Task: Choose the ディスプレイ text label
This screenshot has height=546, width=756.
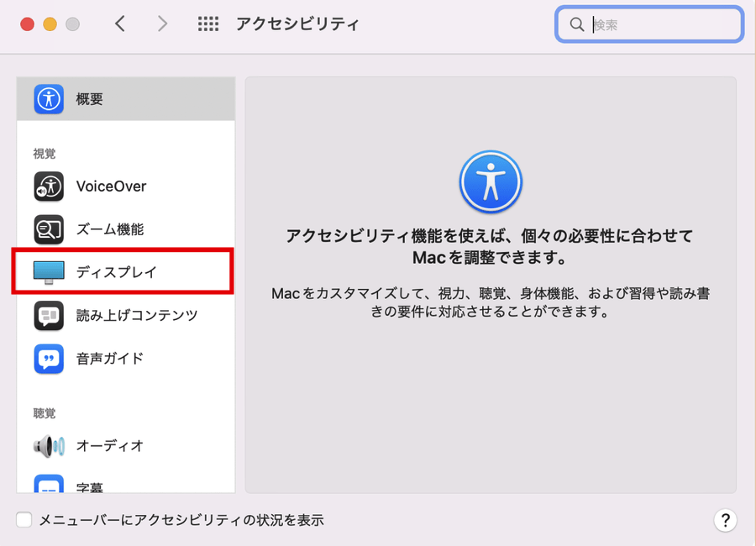Action: click(117, 272)
